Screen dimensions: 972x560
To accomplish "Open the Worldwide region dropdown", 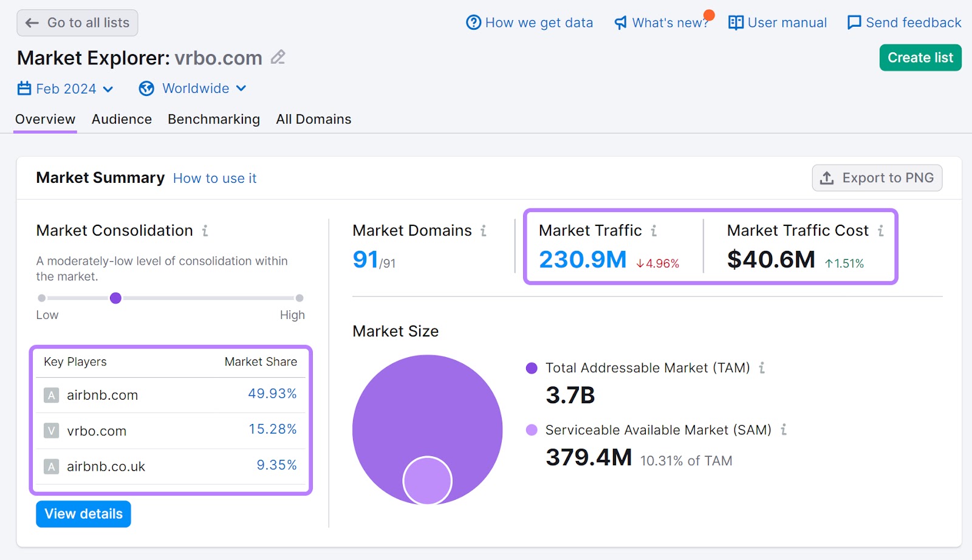I will pos(193,89).
